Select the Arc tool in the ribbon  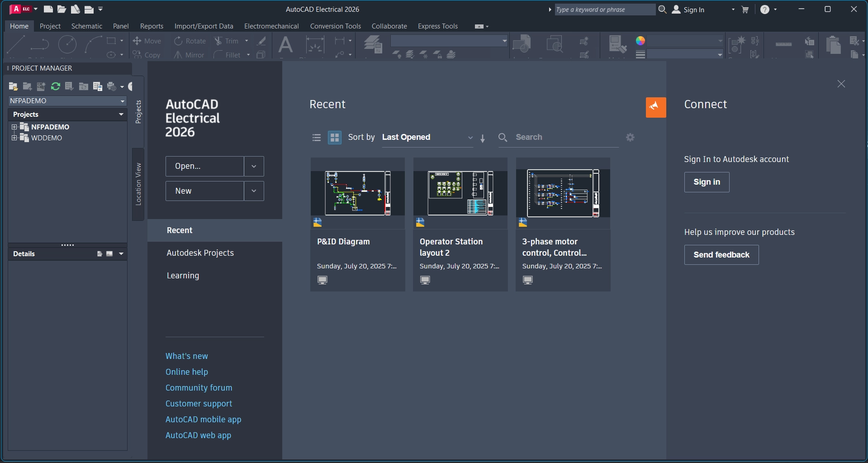pyautogui.click(x=93, y=45)
